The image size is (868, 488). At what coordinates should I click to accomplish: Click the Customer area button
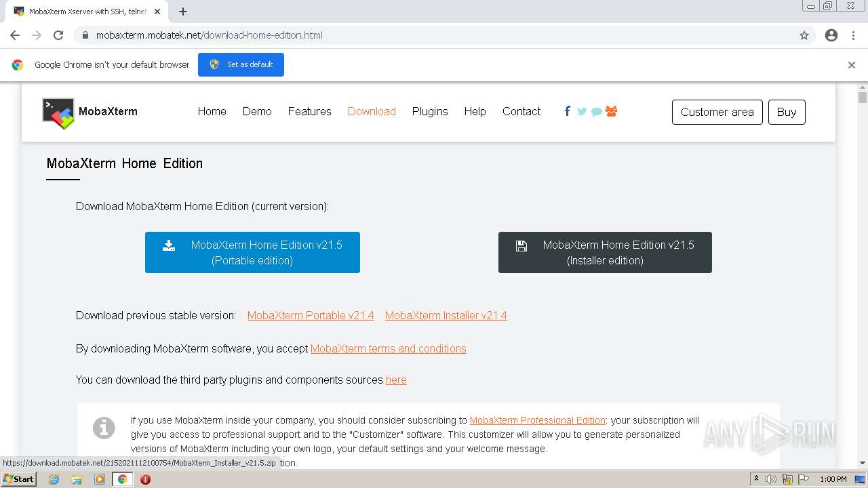[x=717, y=113]
